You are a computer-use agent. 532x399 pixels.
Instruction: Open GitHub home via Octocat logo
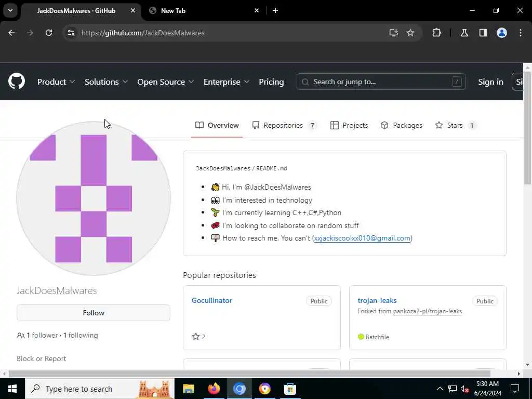click(x=17, y=82)
